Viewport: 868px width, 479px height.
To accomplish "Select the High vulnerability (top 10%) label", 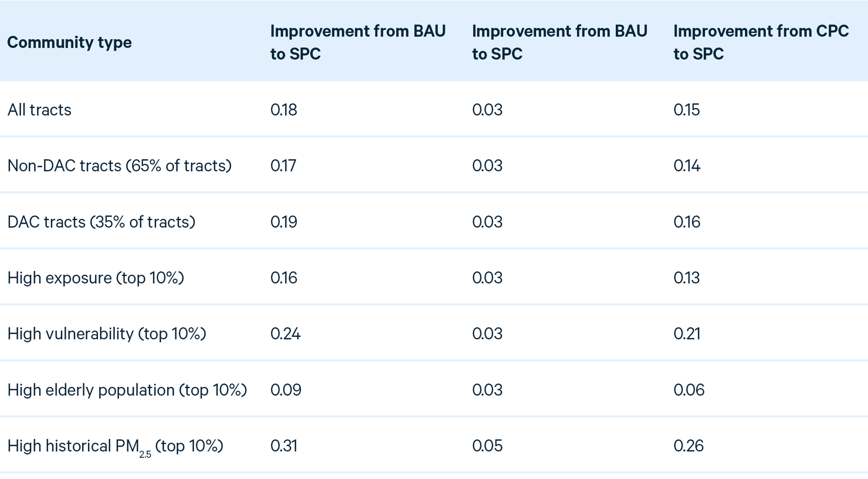I will tap(107, 333).
